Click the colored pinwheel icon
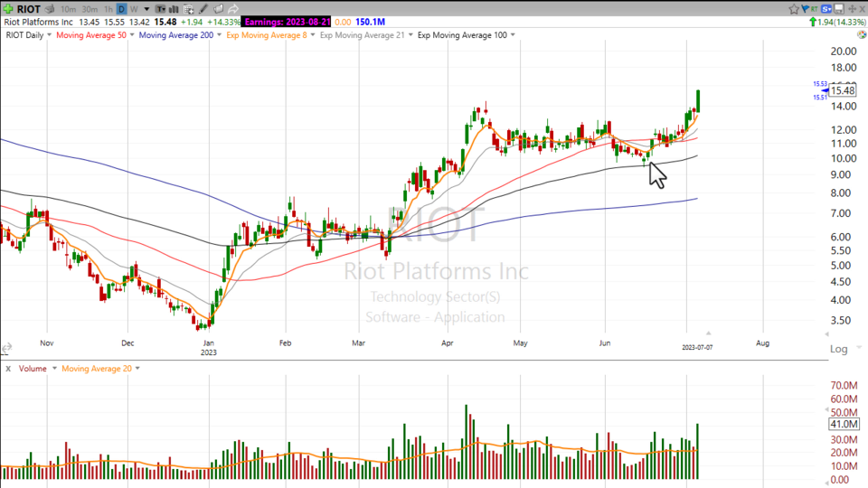The height and width of the screenshot is (488, 868). 862,35
